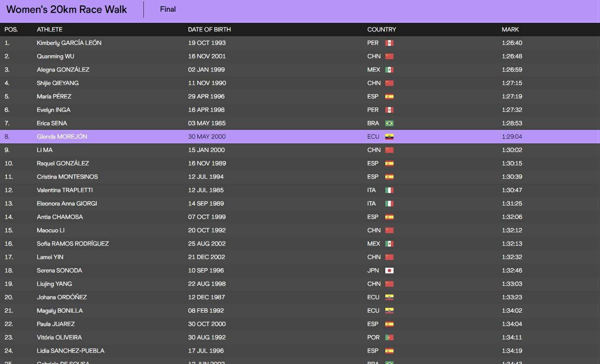600x364 pixels.
Task: Click China flag icon in Quanming Wu row
Action: (389, 57)
